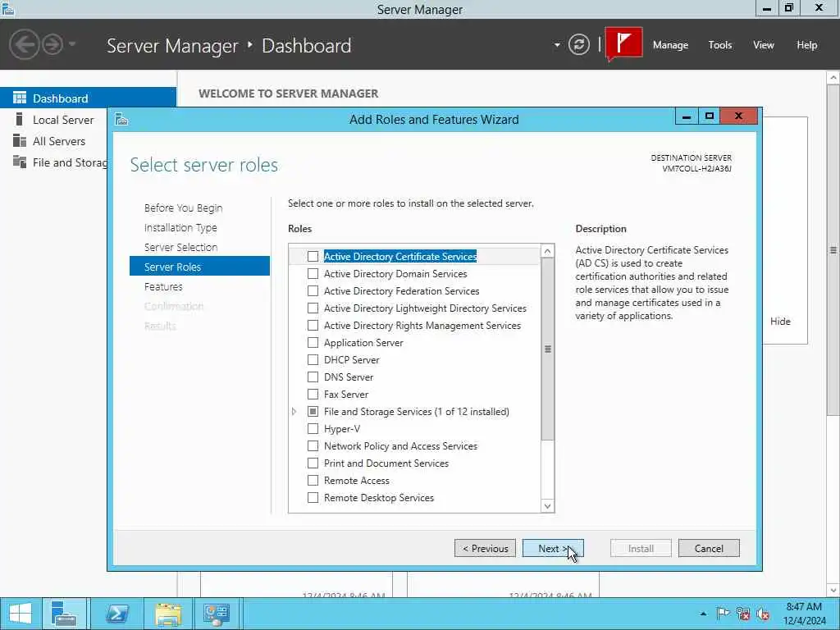840x630 pixels.
Task: Check Active Directory Rights Management Services
Action: pyautogui.click(x=313, y=325)
